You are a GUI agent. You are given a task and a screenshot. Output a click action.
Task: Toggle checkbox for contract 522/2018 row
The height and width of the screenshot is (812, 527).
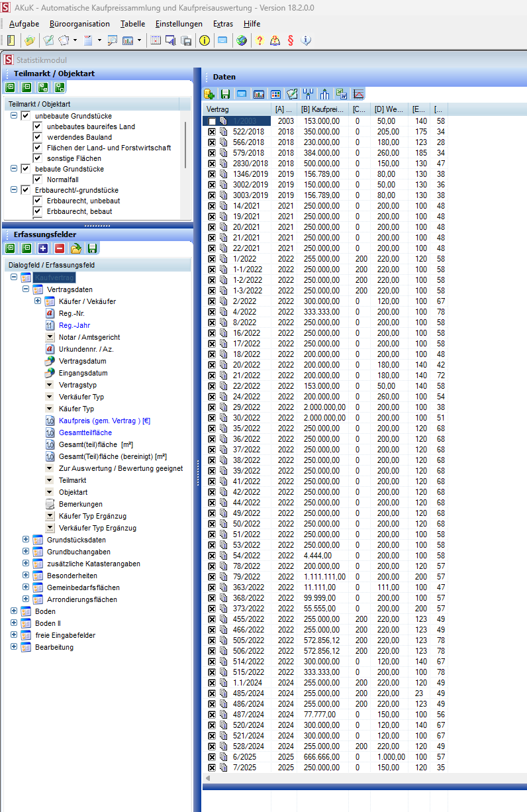pyautogui.click(x=212, y=132)
